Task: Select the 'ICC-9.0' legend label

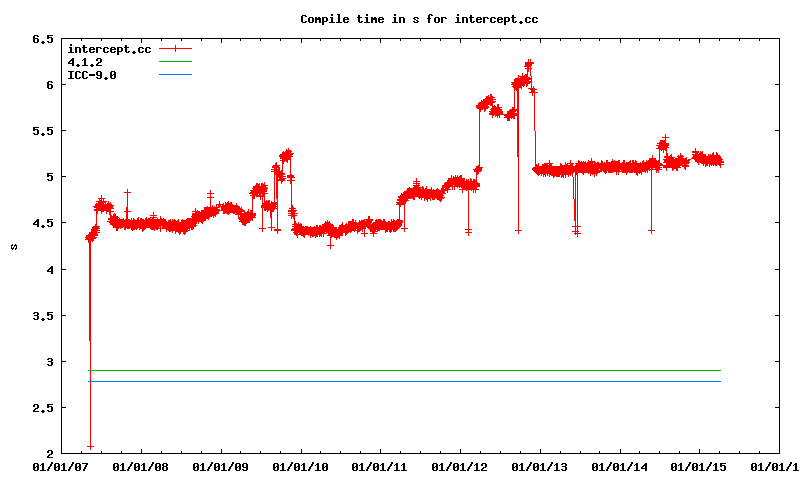Action: pyautogui.click(x=92, y=75)
